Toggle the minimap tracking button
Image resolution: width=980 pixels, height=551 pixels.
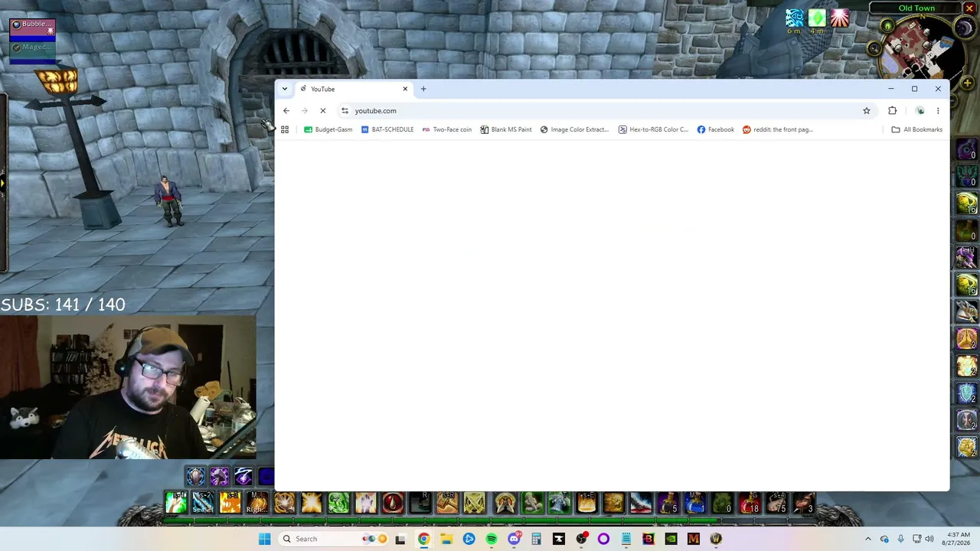coord(887,26)
